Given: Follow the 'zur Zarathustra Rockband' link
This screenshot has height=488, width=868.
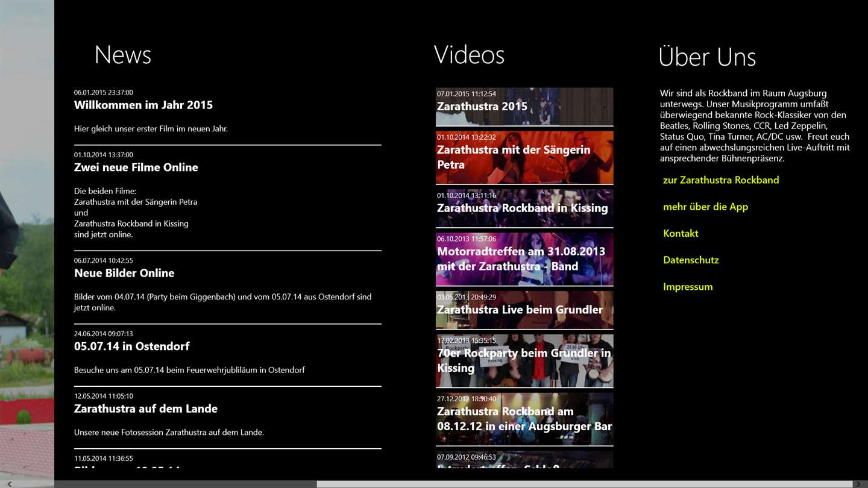Looking at the screenshot, I should (721, 180).
